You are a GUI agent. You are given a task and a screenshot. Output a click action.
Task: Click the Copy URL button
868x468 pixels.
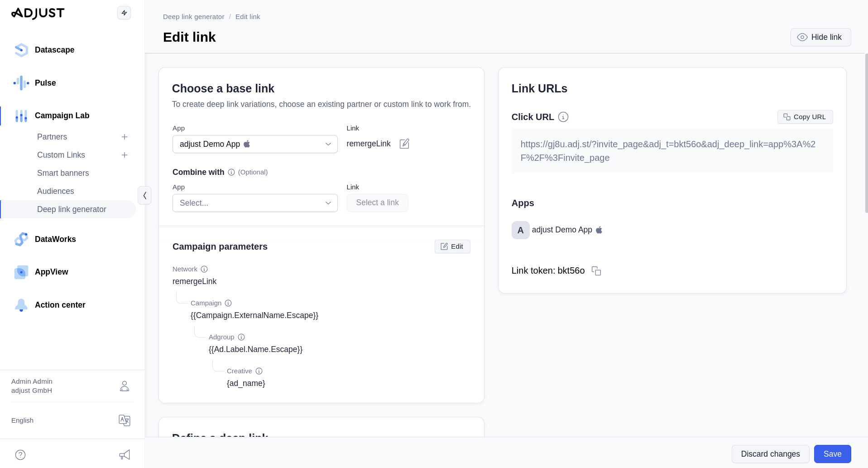click(x=805, y=117)
